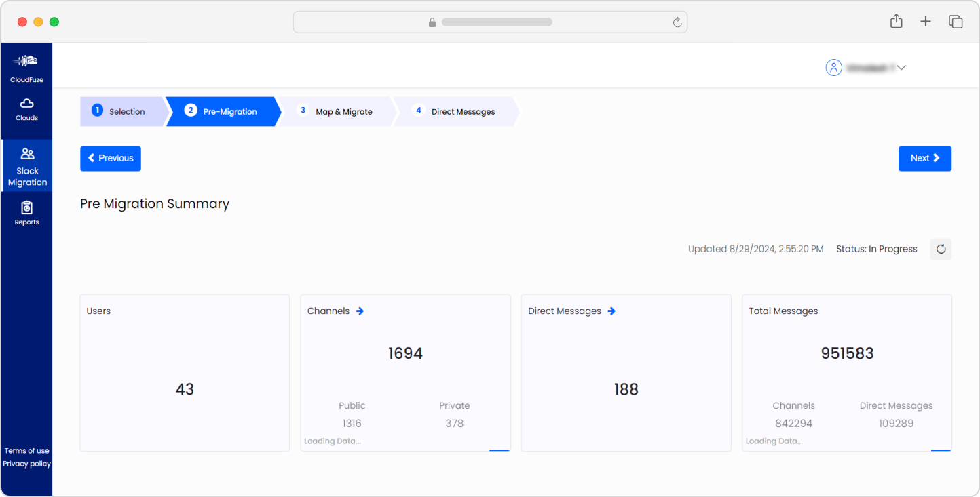Go to step 1 Selection
Screen dimensions: 980x497
tap(122, 112)
